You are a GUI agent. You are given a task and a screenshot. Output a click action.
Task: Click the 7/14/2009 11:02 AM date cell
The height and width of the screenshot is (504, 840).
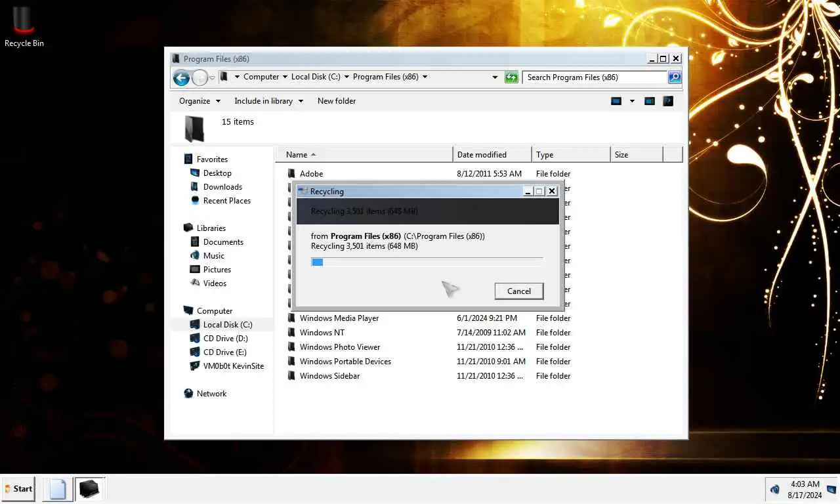(x=491, y=333)
